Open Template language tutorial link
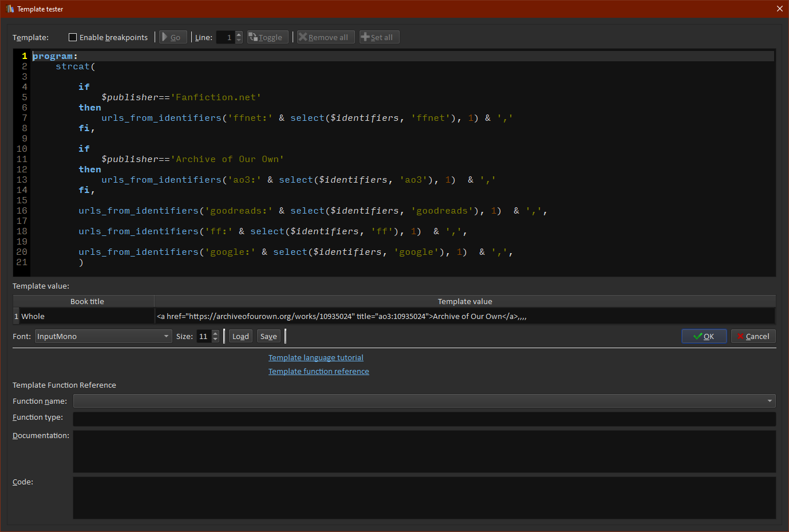 pyautogui.click(x=315, y=357)
